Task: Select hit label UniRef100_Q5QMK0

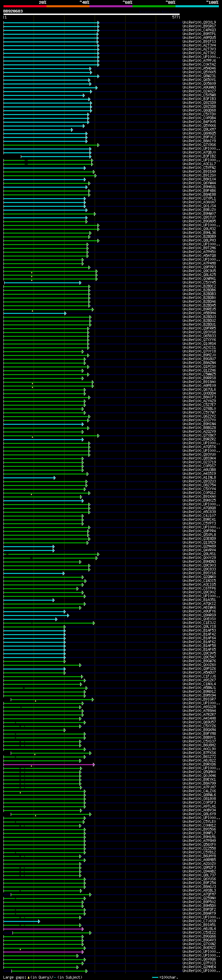Action: (199, 772)
